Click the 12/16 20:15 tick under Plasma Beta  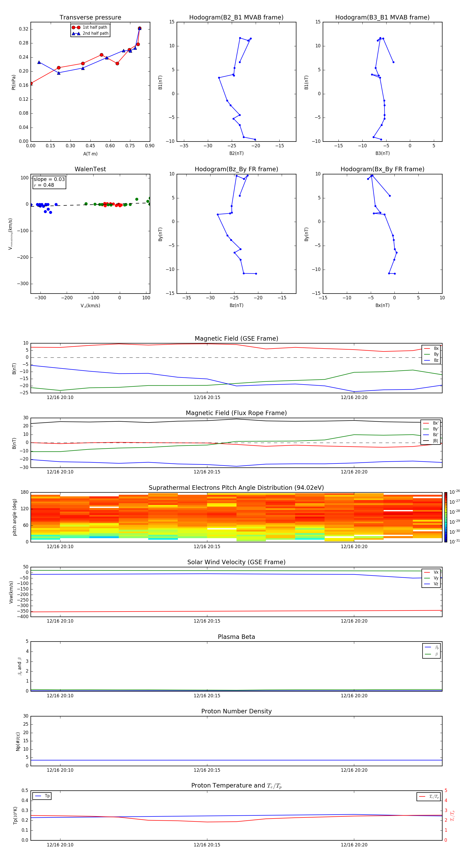pyautogui.click(x=207, y=695)
